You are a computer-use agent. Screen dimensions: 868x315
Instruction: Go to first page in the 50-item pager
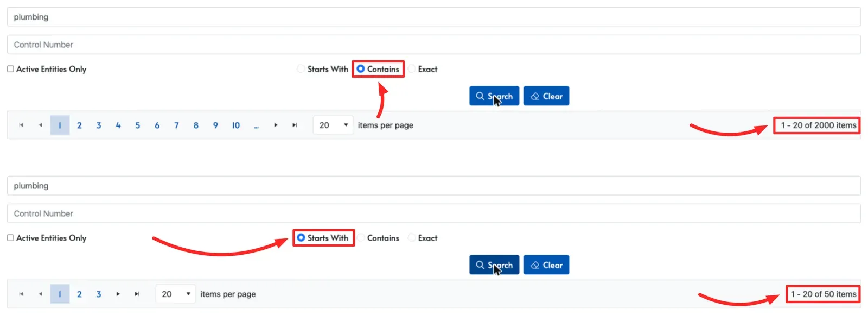coord(21,294)
